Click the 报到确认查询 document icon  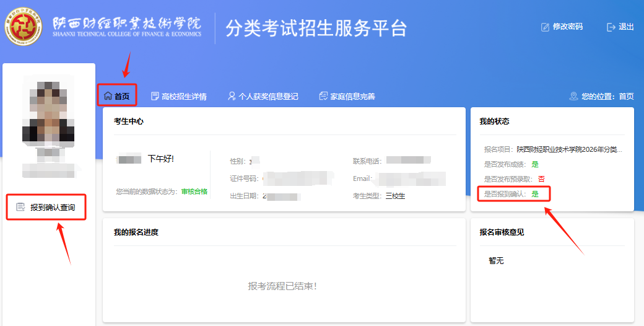20,207
